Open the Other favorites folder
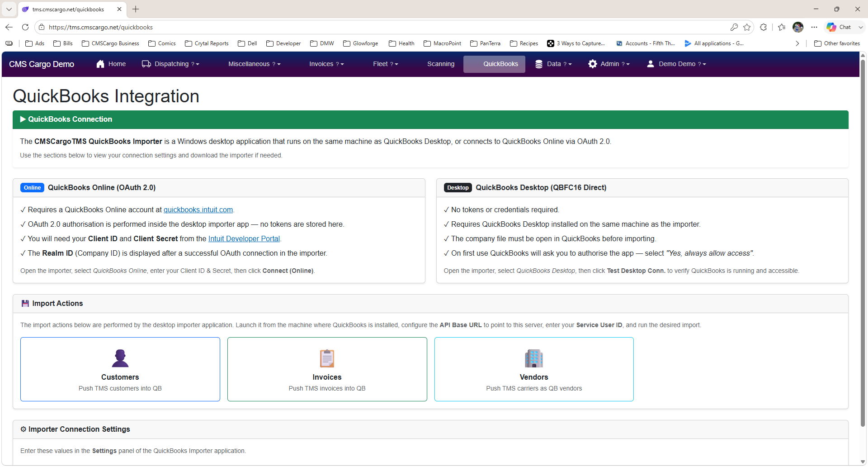The width and height of the screenshot is (868, 467). [x=837, y=43]
